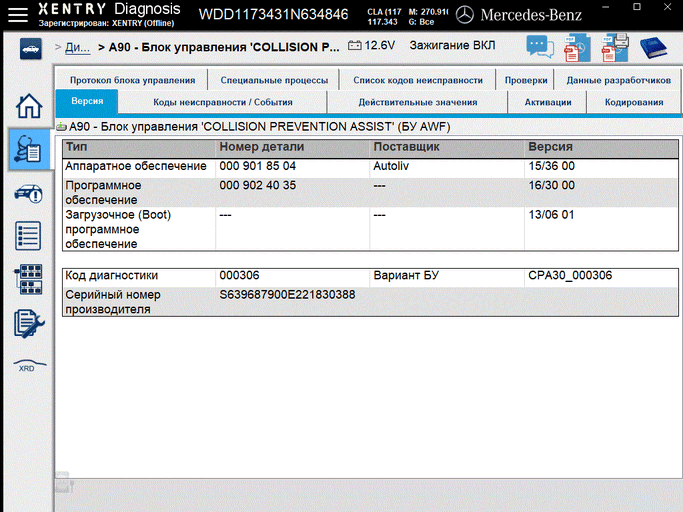Go to the Home screen icon
This screenshot has width=683, height=512.
coord(29,105)
